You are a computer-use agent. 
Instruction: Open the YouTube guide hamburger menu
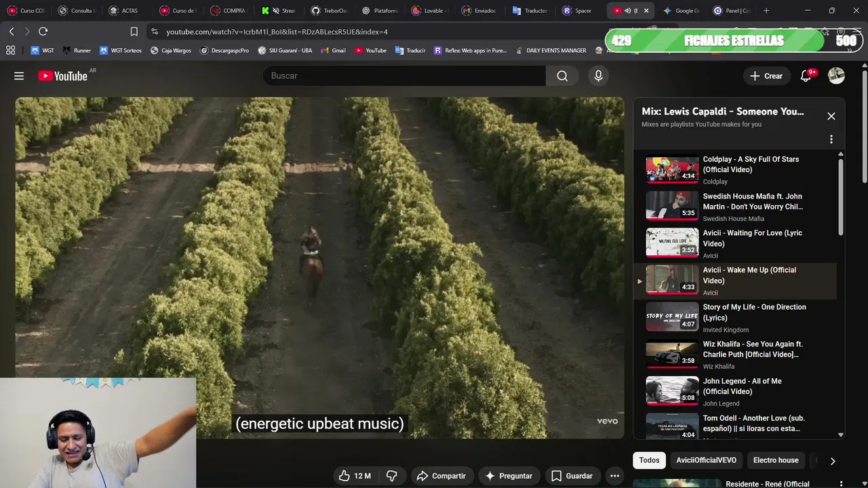click(19, 76)
